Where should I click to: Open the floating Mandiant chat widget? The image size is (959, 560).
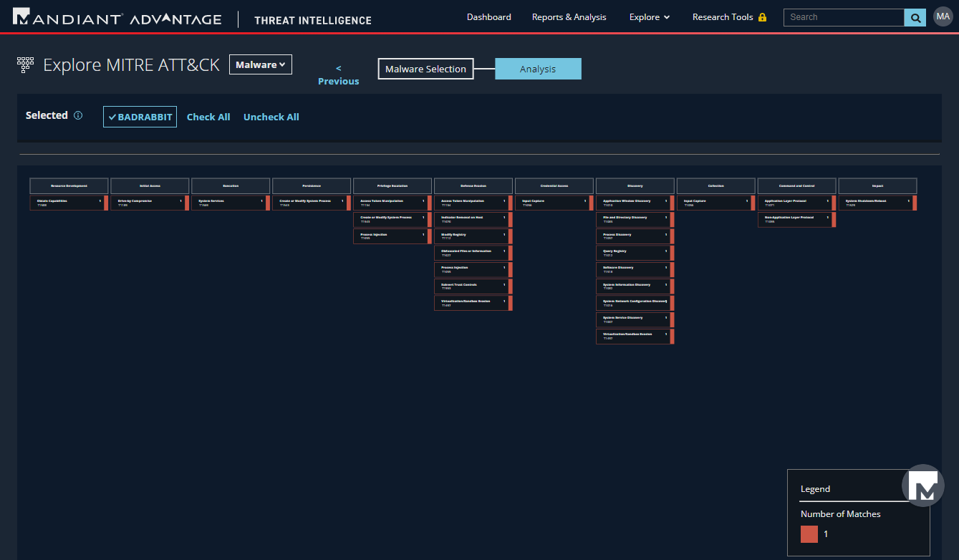(923, 486)
